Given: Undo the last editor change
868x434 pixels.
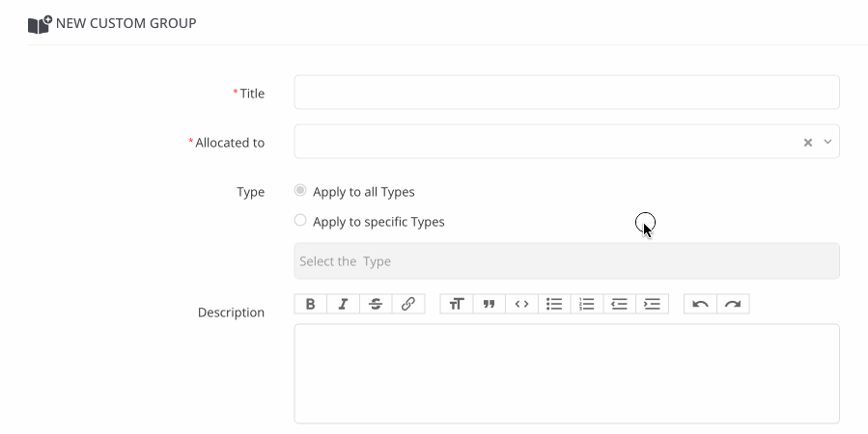Looking at the screenshot, I should pos(700,304).
